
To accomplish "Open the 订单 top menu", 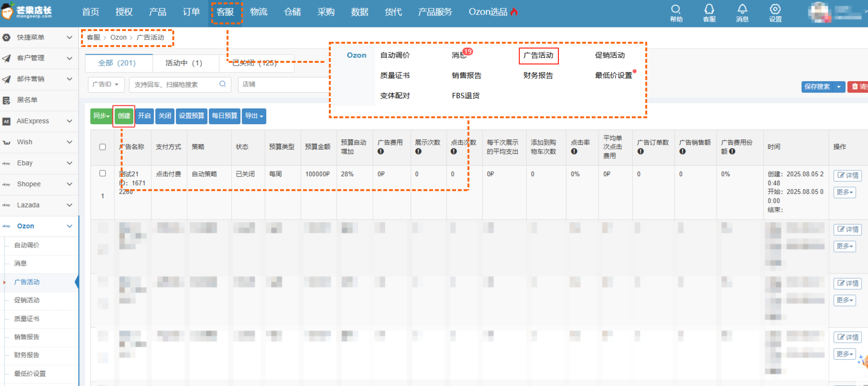I will tap(191, 12).
